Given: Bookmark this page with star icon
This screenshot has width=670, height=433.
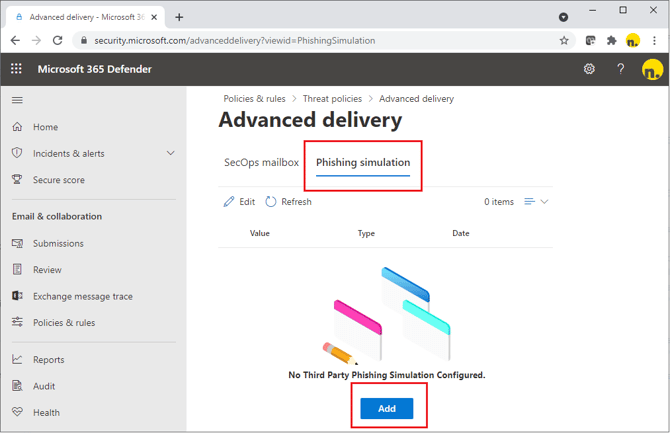Looking at the screenshot, I should (x=564, y=41).
